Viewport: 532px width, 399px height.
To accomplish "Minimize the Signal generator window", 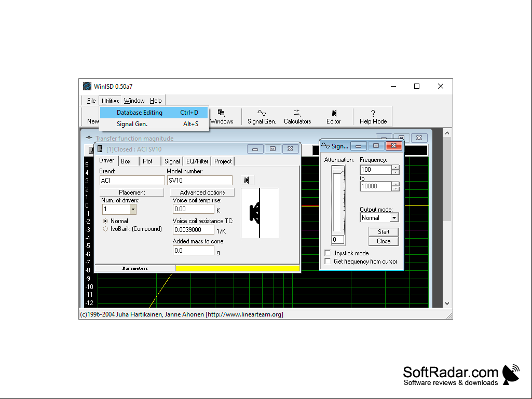I will pyautogui.click(x=358, y=146).
